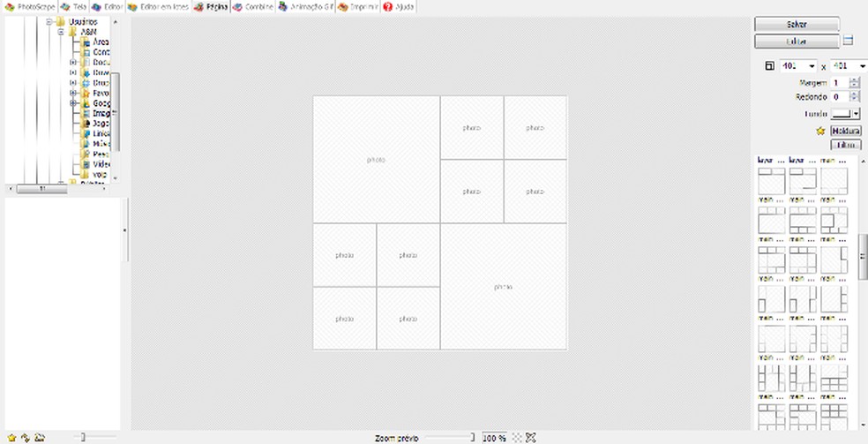Select the Drop folder icon

click(x=86, y=83)
